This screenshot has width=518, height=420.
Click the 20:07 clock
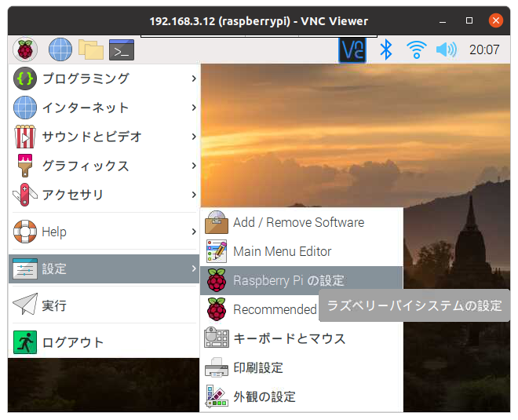click(x=484, y=50)
